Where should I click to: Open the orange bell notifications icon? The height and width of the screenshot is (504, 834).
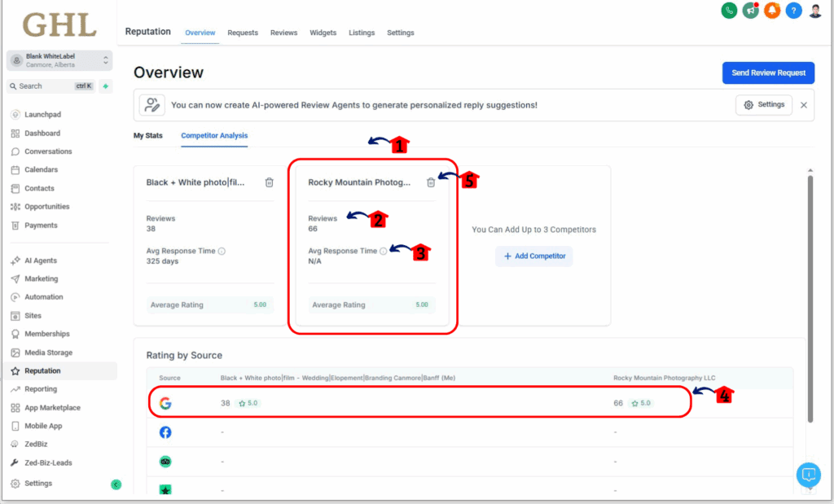click(x=772, y=10)
